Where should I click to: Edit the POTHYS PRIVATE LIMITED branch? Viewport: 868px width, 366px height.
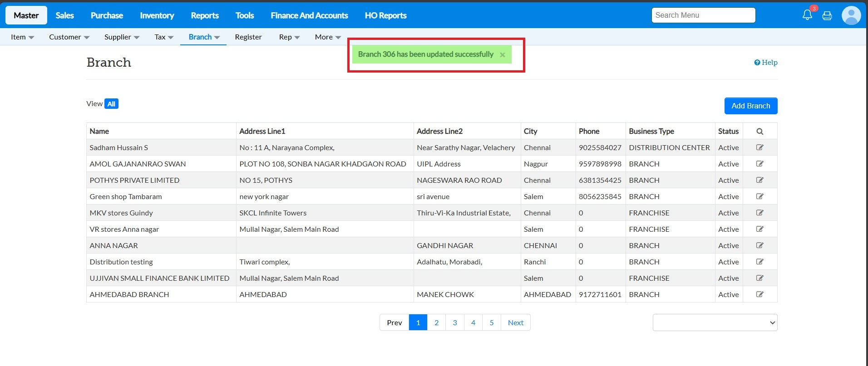[759, 180]
